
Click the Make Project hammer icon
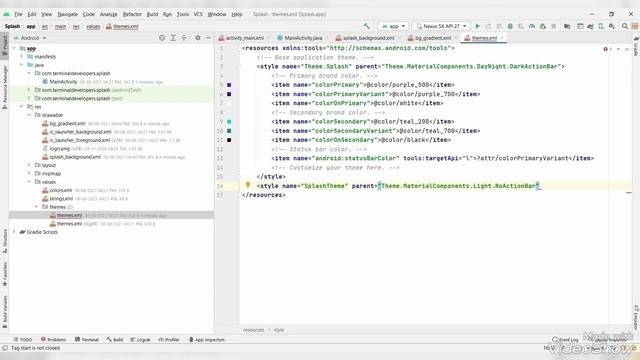(367, 26)
